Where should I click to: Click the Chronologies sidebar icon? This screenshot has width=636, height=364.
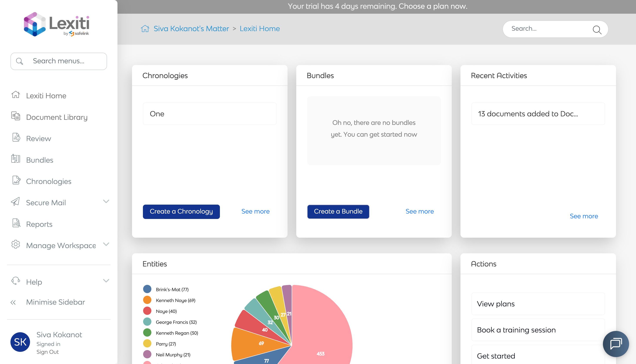pyautogui.click(x=16, y=180)
